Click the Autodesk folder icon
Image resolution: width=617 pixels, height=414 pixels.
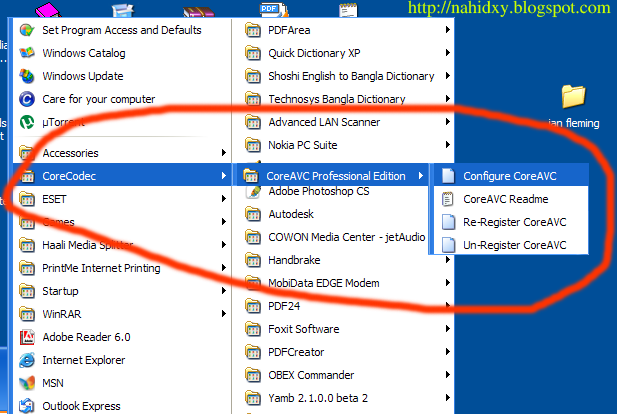coord(253,214)
